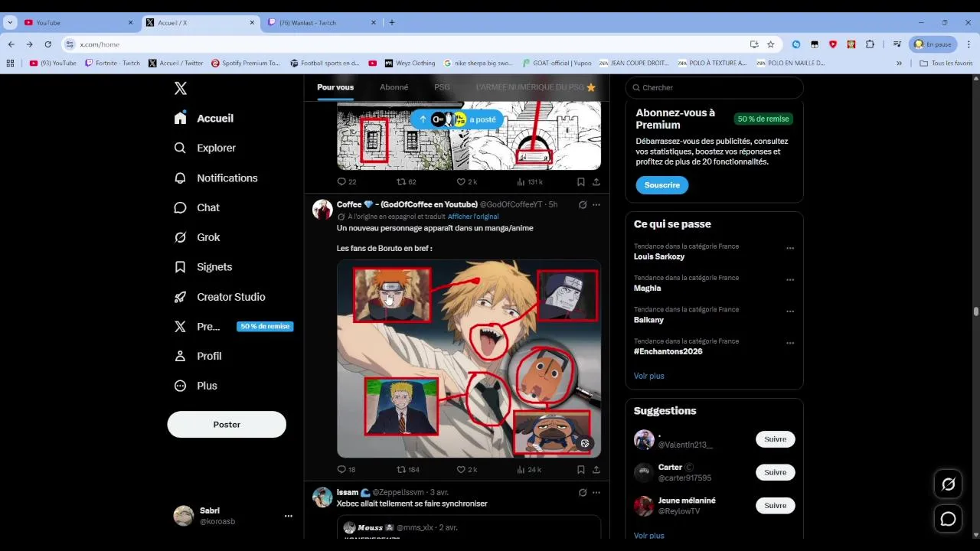Open Grok action on GodOfCoffee post
Image resolution: width=980 pixels, height=551 pixels.
[583, 205]
